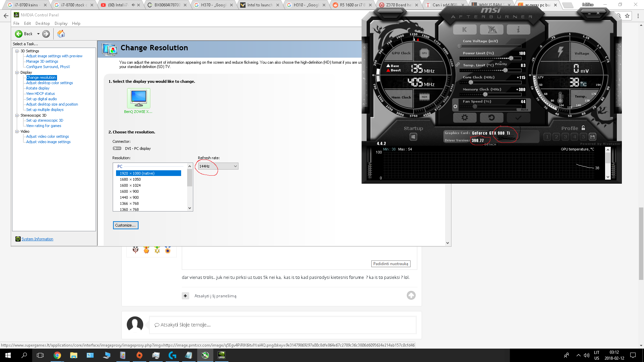
Task: Click the Customize... button
Action: [125, 225]
